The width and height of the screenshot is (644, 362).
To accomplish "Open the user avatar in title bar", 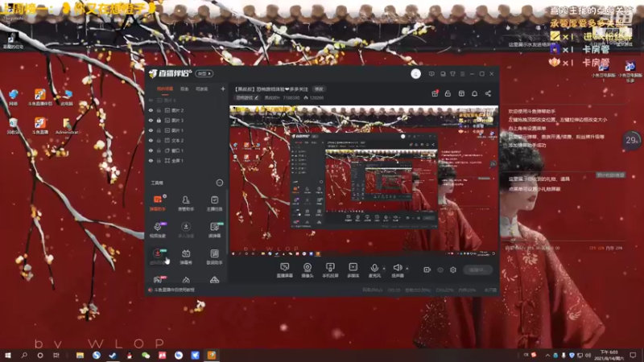I will tap(415, 74).
